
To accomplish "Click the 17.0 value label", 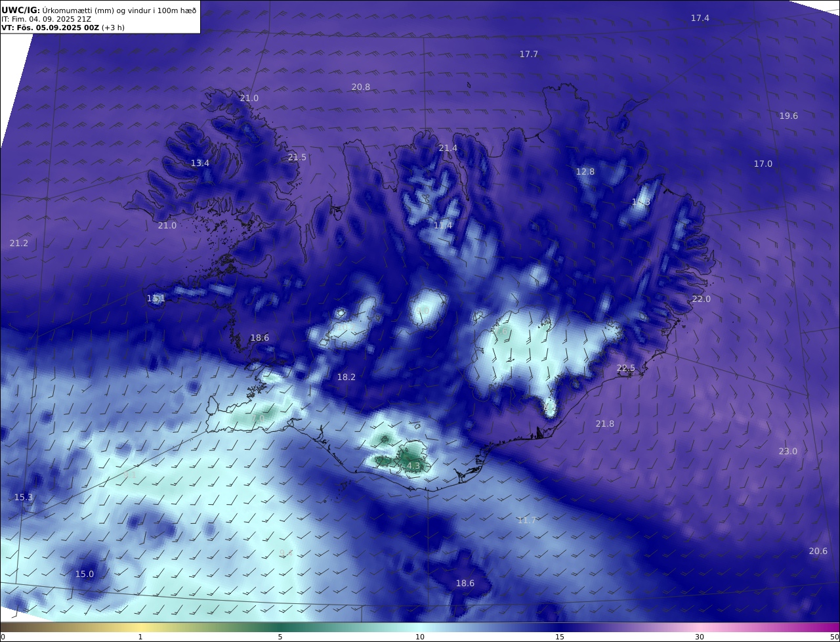I will 763,164.
